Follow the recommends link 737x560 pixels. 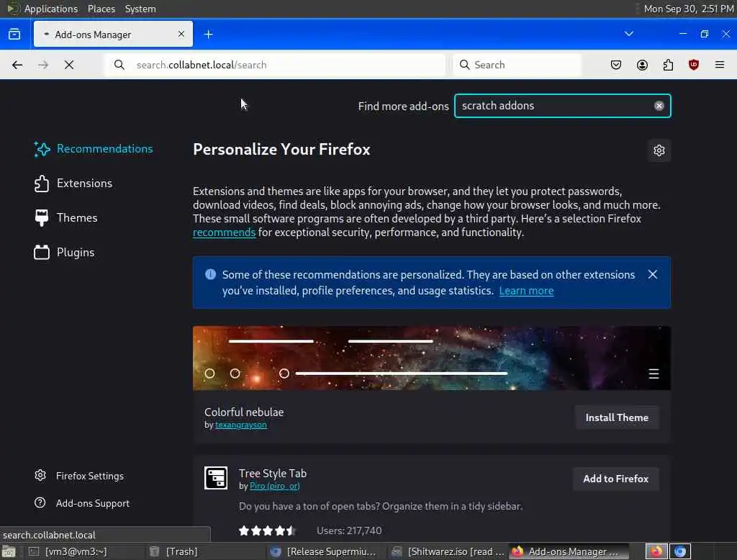coord(225,232)
